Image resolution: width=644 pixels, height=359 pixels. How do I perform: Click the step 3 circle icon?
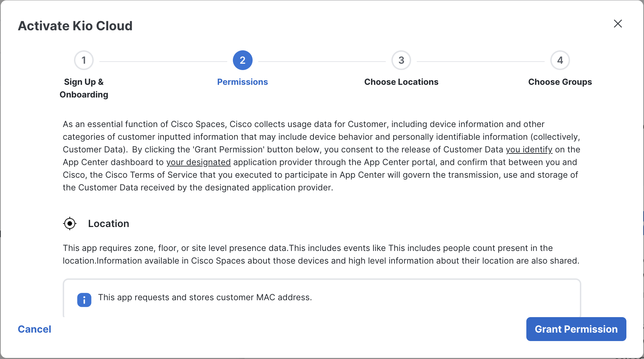tap(401, 60)
